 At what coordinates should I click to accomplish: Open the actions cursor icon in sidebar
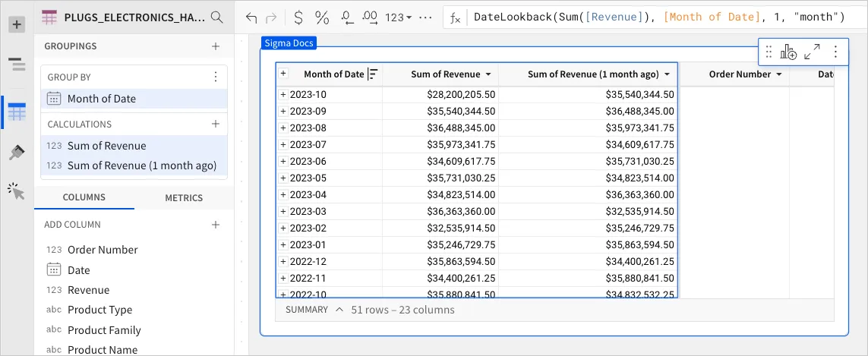tap(17, 191)
